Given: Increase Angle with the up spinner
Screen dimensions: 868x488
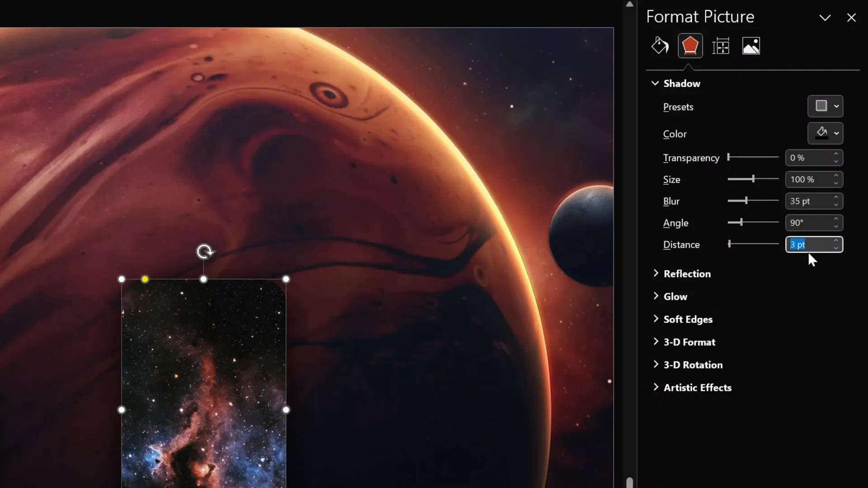Looking at the screenshot, I should (836, 219).
